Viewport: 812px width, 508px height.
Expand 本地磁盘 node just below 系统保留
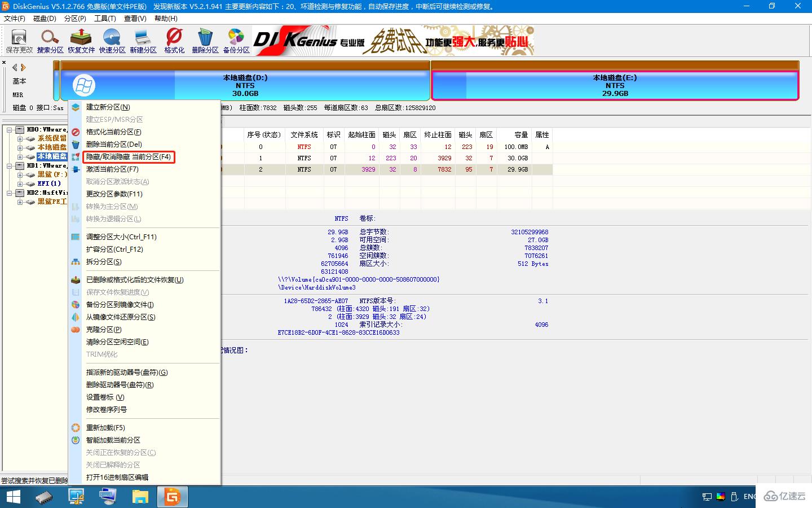click(20, 148)
